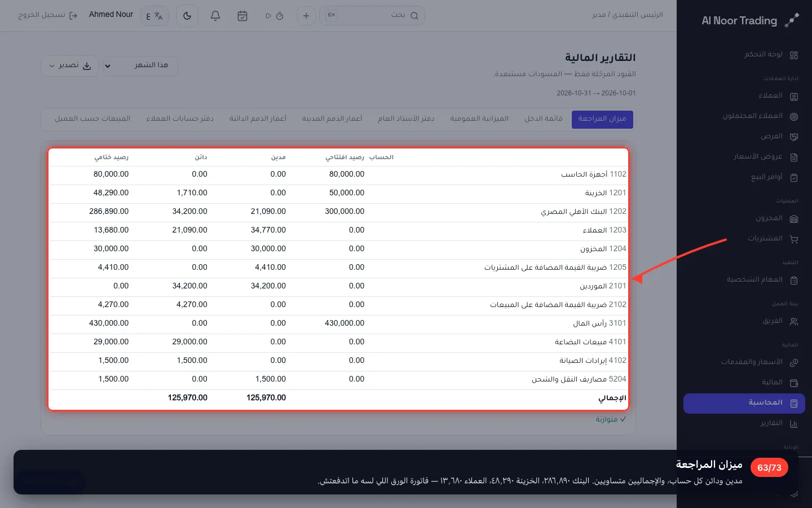Click the closing balance 286,890.00 cell
812x508 pixels.
pos(109,211)
